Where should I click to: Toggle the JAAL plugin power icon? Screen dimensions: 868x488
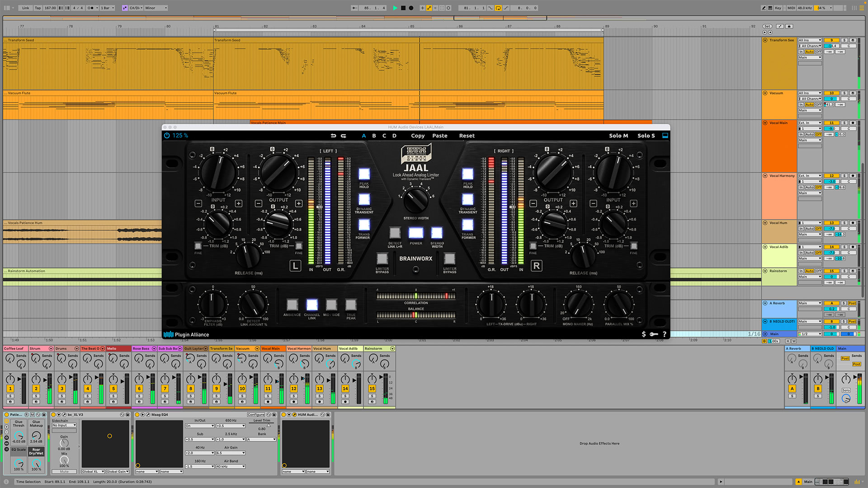(167, 136)
